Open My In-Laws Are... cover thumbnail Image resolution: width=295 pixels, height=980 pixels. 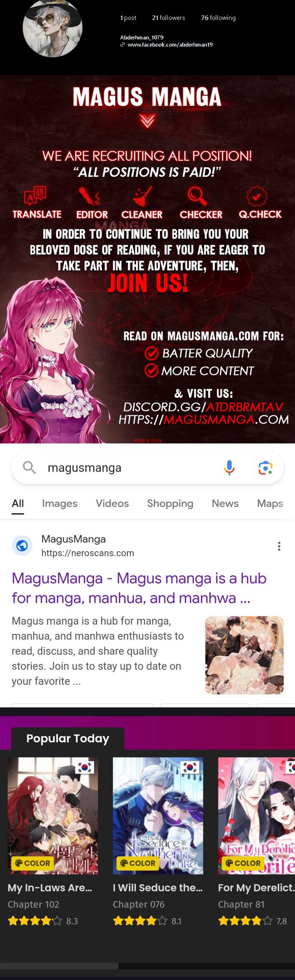(x=53, y=816)
